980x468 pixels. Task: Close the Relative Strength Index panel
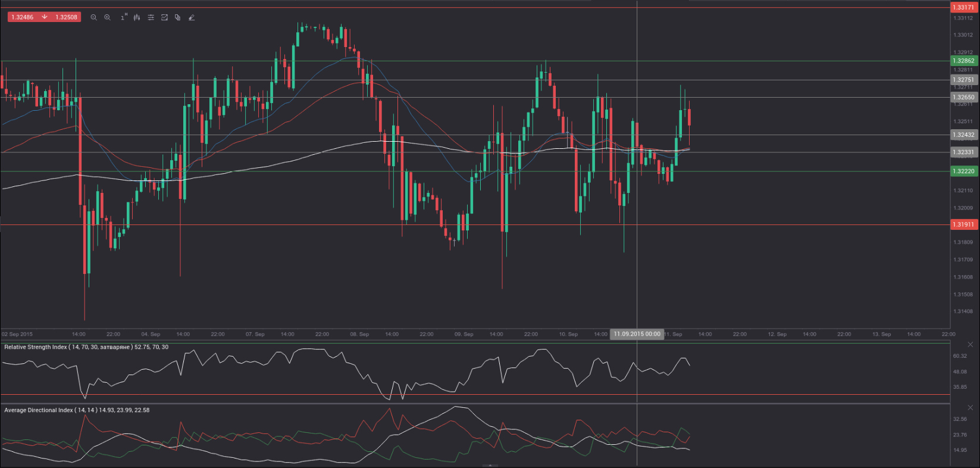coord(970,345)
